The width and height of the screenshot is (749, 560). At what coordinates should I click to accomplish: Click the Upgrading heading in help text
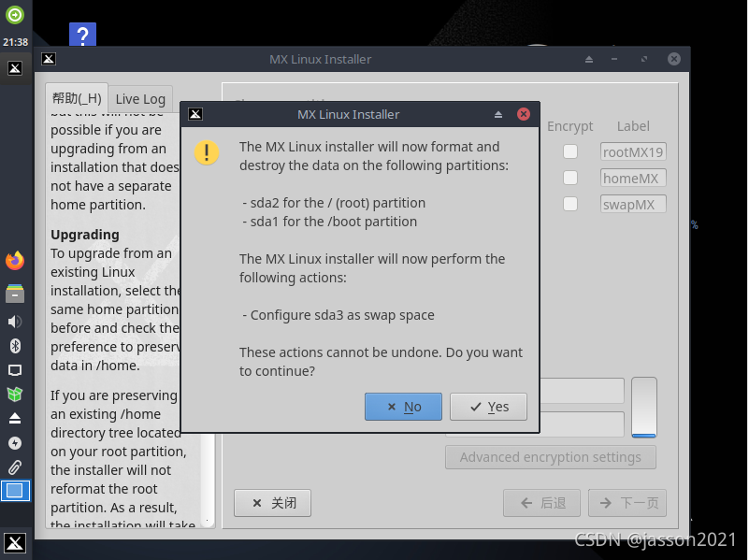click(85, 235)
